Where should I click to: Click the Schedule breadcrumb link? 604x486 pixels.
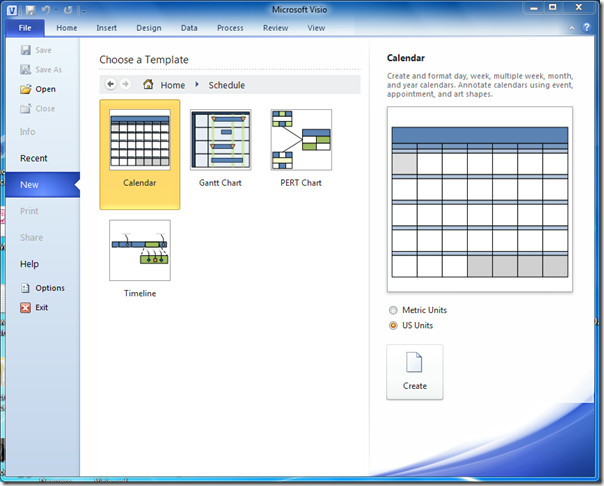226,85
